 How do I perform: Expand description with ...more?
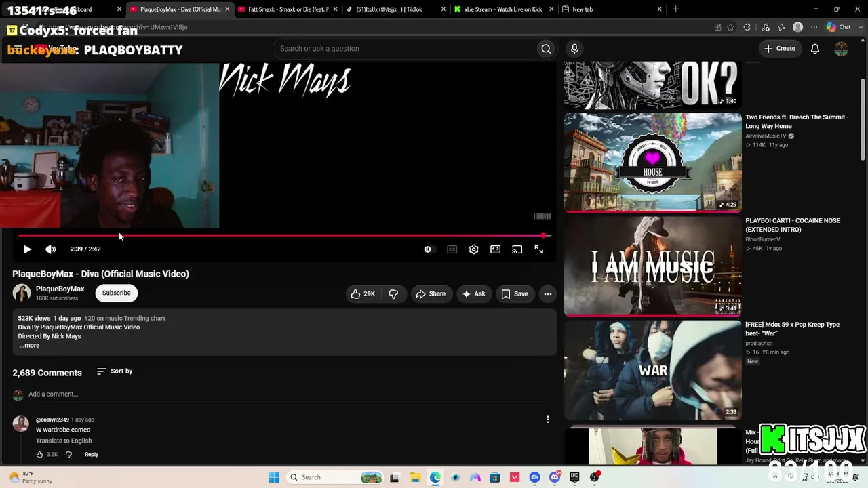(x=29, y=346)
